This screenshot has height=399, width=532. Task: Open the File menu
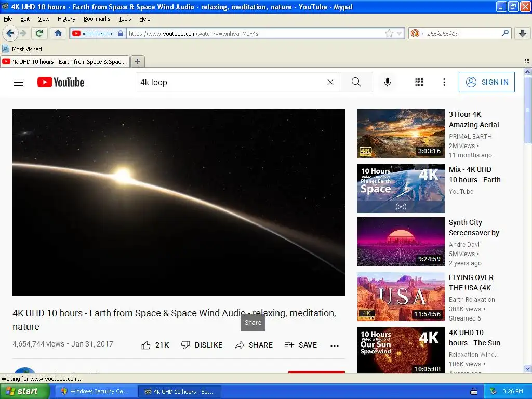tap(8, 19)
